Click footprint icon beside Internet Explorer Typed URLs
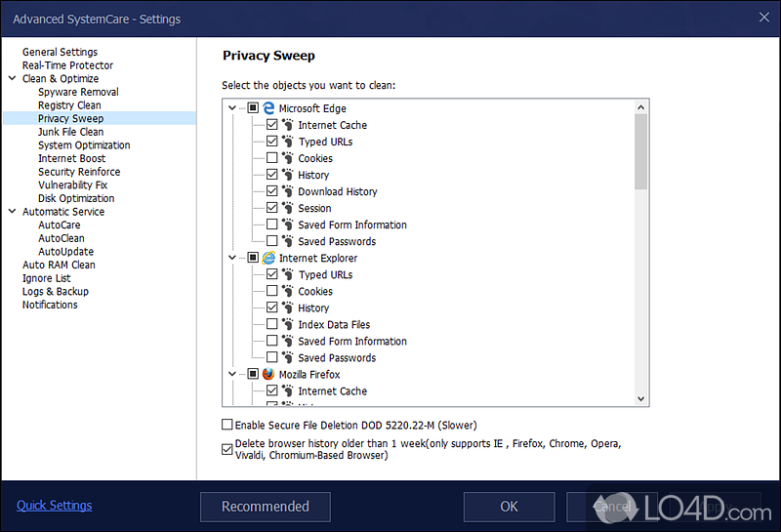The height and width of the screenshot is (532, 781). point(288,274)
